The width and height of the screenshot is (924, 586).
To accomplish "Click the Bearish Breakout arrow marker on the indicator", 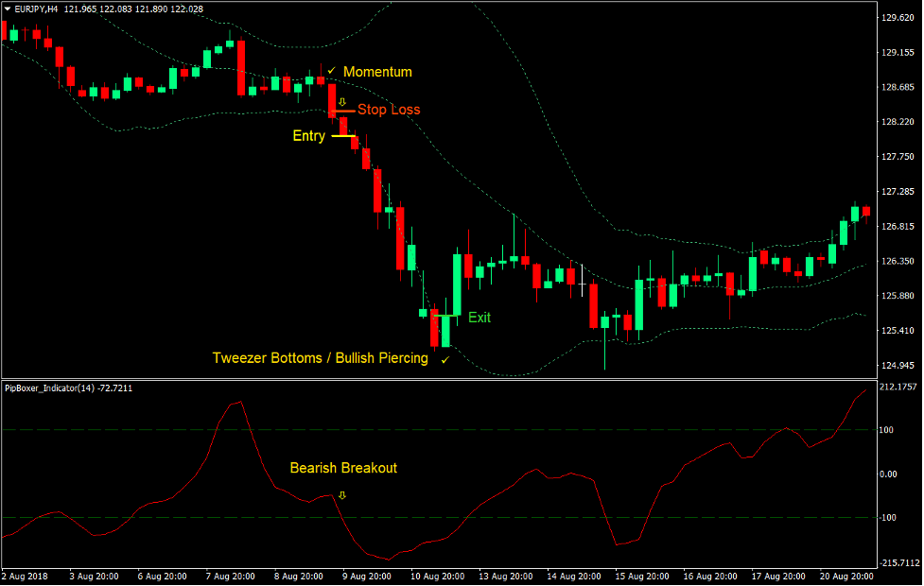I will [341, 493].
